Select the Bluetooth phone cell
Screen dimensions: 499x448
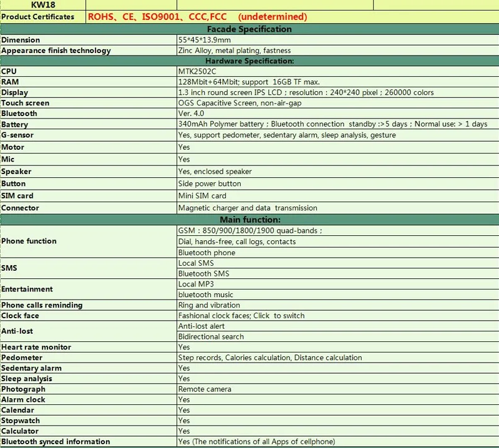tap(338, 253)
